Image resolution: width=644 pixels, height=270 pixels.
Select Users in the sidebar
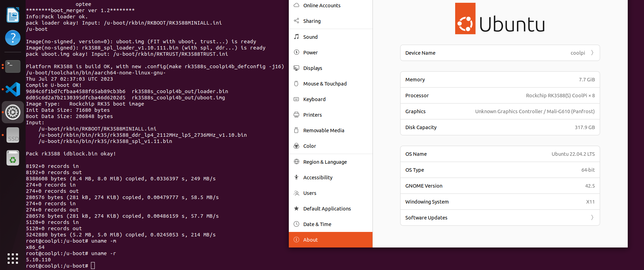coord(331,193)
